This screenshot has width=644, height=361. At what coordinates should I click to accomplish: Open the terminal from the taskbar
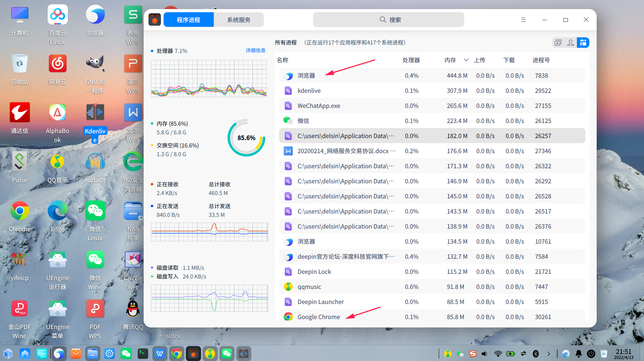click(143, 353)
